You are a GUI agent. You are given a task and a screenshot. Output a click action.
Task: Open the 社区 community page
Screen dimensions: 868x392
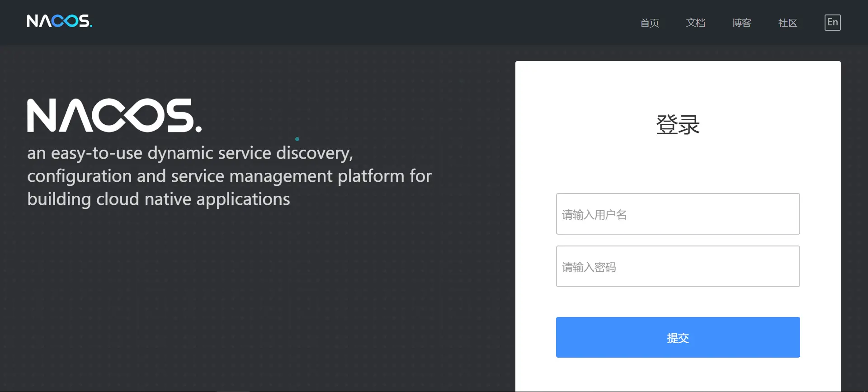[787, 23]
